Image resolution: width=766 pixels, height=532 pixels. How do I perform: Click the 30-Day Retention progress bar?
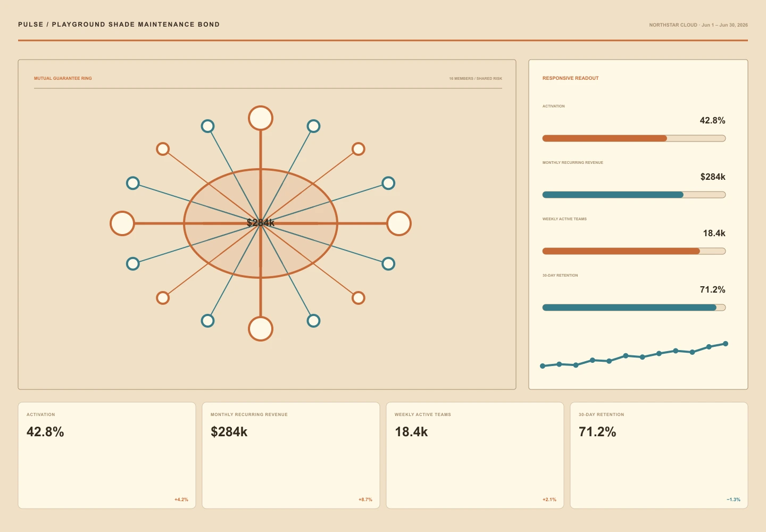634,307
